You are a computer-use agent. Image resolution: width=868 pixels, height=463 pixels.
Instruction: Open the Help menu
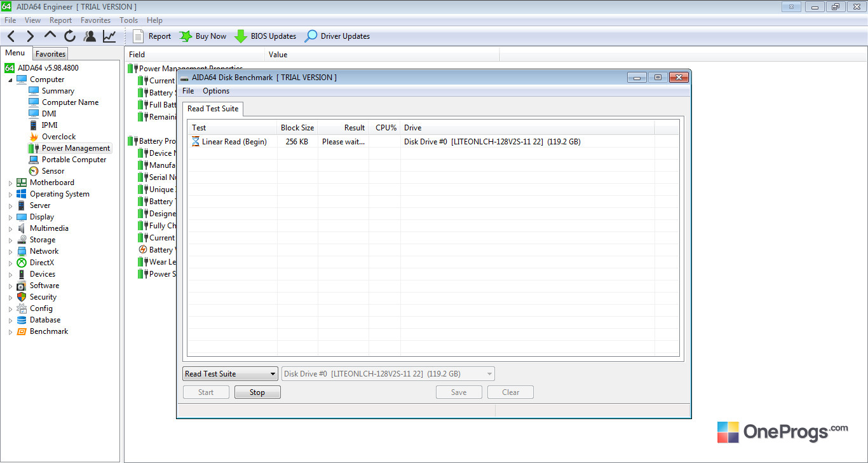(x=155, y=20)
